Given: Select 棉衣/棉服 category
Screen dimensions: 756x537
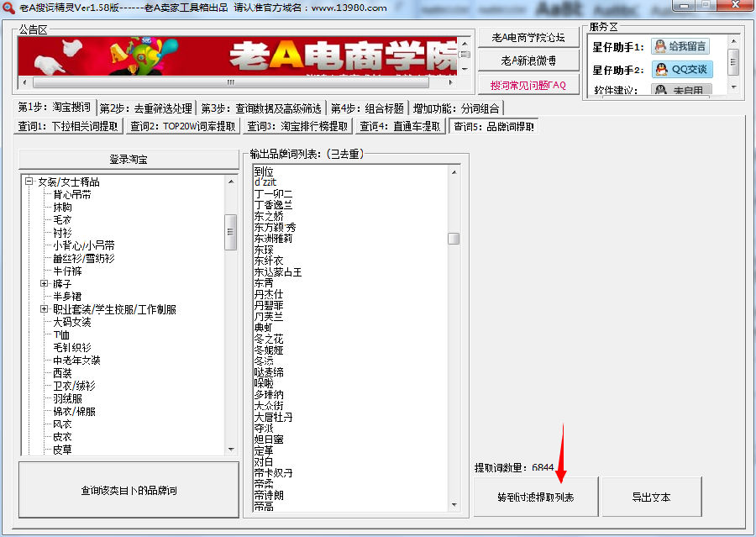Looking at the screenshot, I should tap(74, 412).
